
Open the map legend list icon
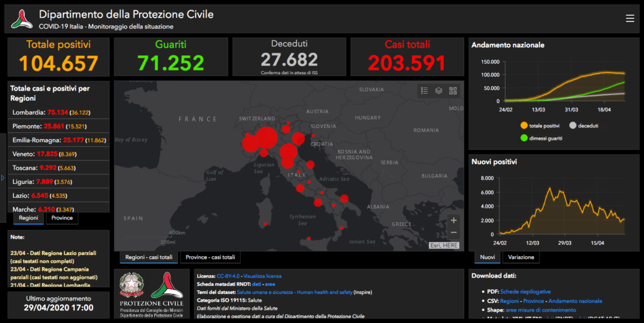pyautogui.click(x=425, y=91)
